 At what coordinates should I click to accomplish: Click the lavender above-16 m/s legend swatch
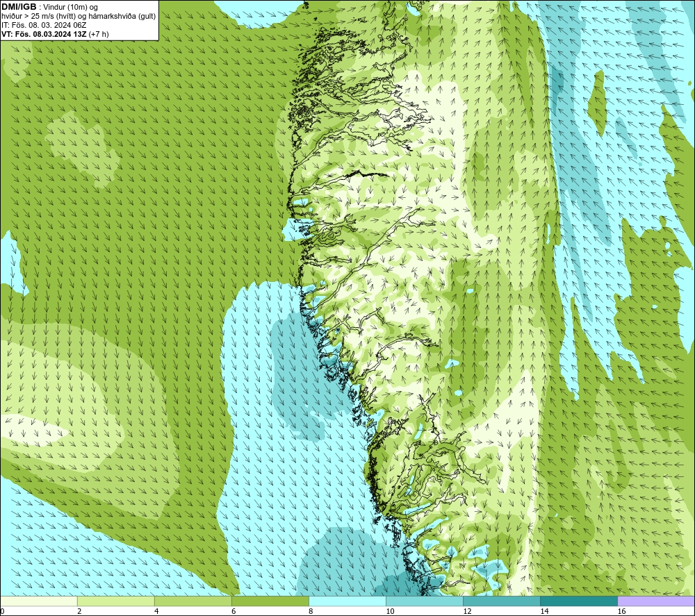(656, 601)
